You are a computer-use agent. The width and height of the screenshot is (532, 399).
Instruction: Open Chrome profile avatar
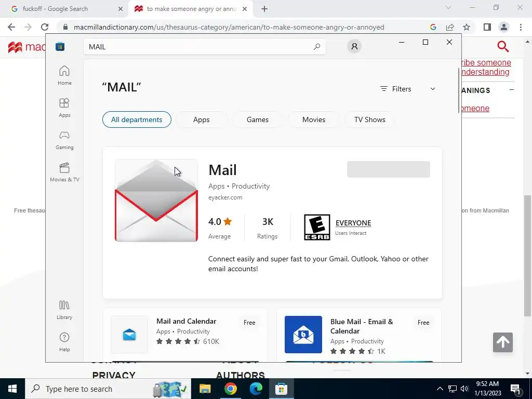pos(504,27)
